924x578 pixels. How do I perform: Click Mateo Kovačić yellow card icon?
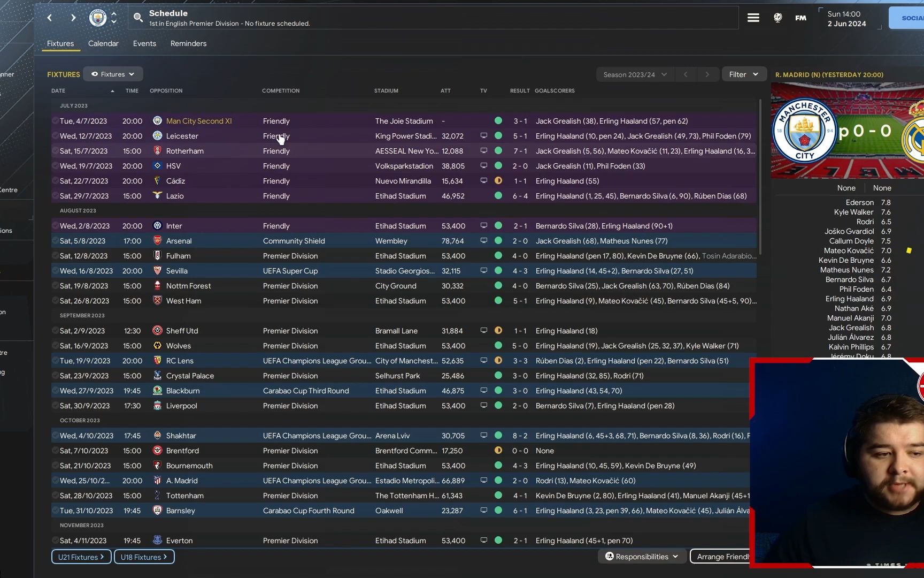[x=908, y=250]
